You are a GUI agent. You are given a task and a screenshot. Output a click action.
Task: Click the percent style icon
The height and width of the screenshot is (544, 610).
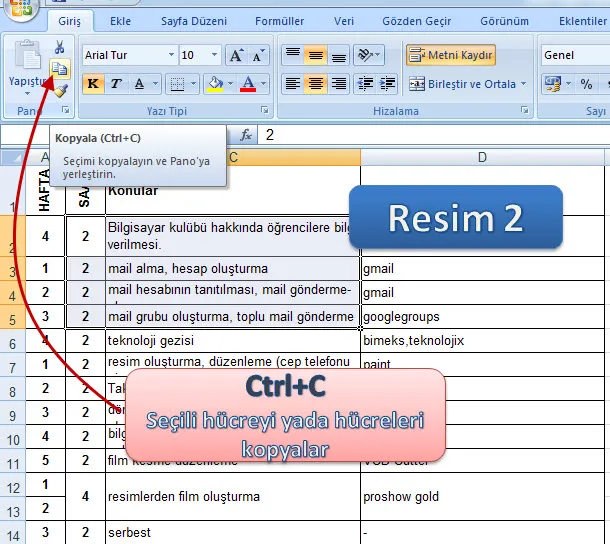click(x=586, y=84)
